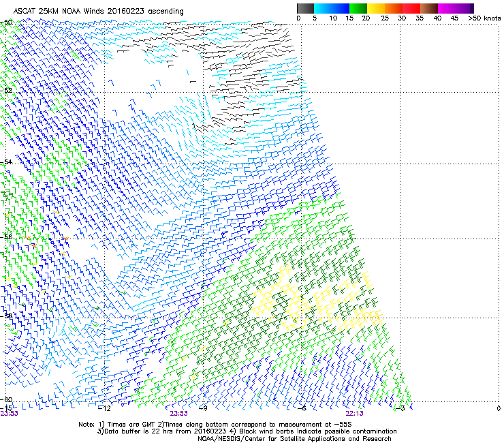
Task: Click the '0' longitude axis label
Action: [x=499, y=408]
